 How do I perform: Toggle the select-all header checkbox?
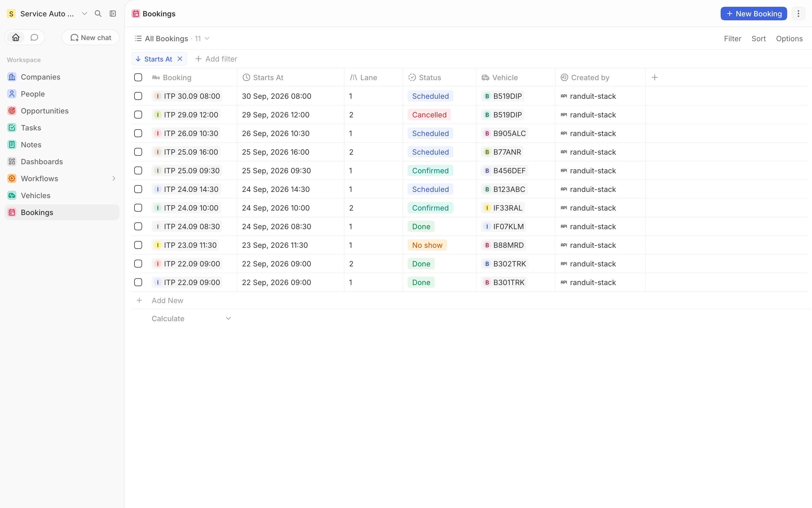click(x=138, y=78)
